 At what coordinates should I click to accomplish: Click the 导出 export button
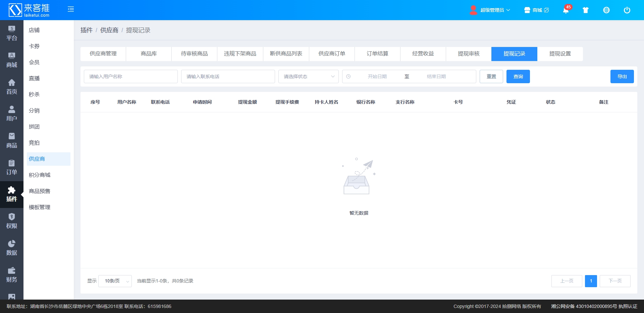point(622,76)
